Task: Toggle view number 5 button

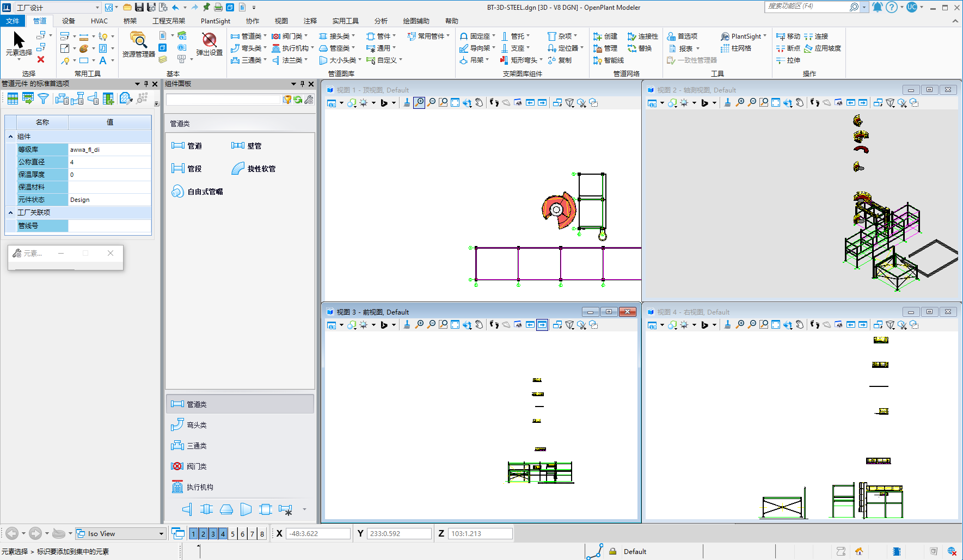Action: tap(232, 534)
